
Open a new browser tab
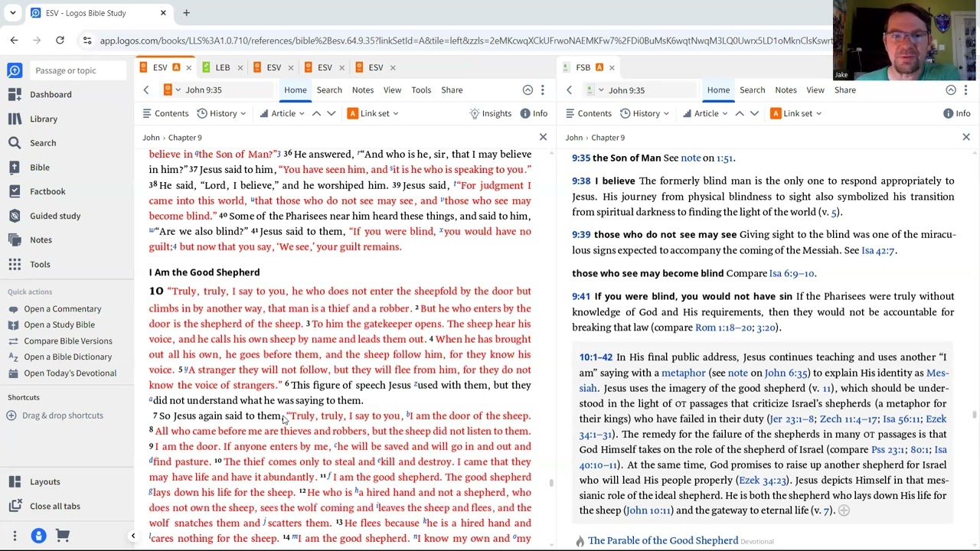(x=187, y=13)
